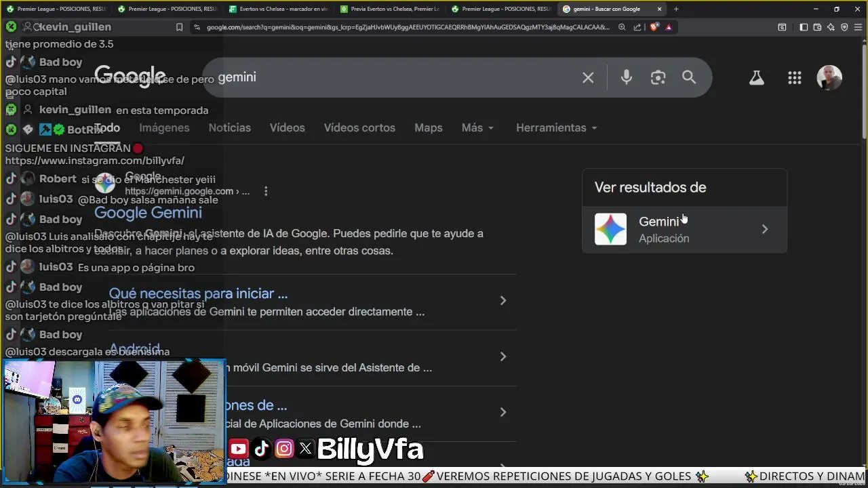The image size is (868, 488).
Task: Open the Android sitelink
Action: [x=134, y=349]
